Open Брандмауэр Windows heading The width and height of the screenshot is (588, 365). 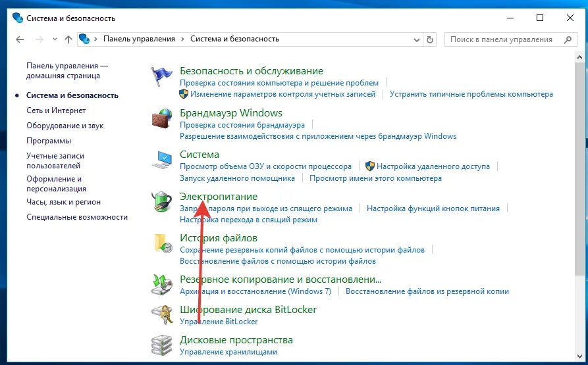point(231,112)
